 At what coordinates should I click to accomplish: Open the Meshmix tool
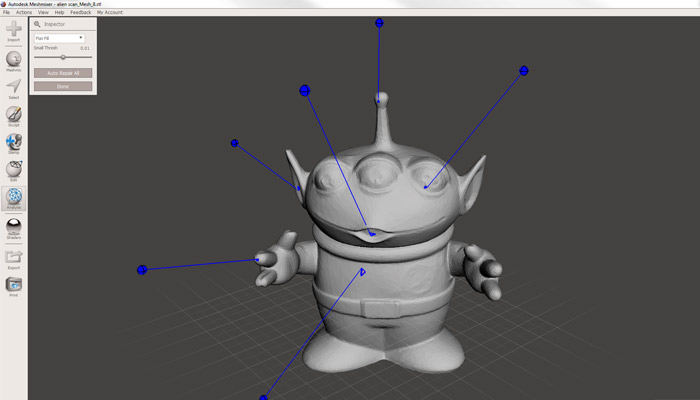14,59
